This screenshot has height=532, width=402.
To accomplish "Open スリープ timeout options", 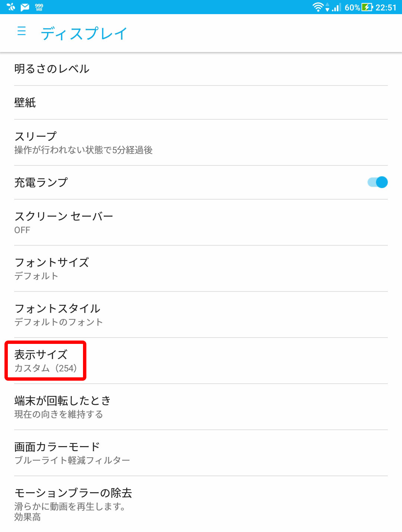I will [201, 142].
